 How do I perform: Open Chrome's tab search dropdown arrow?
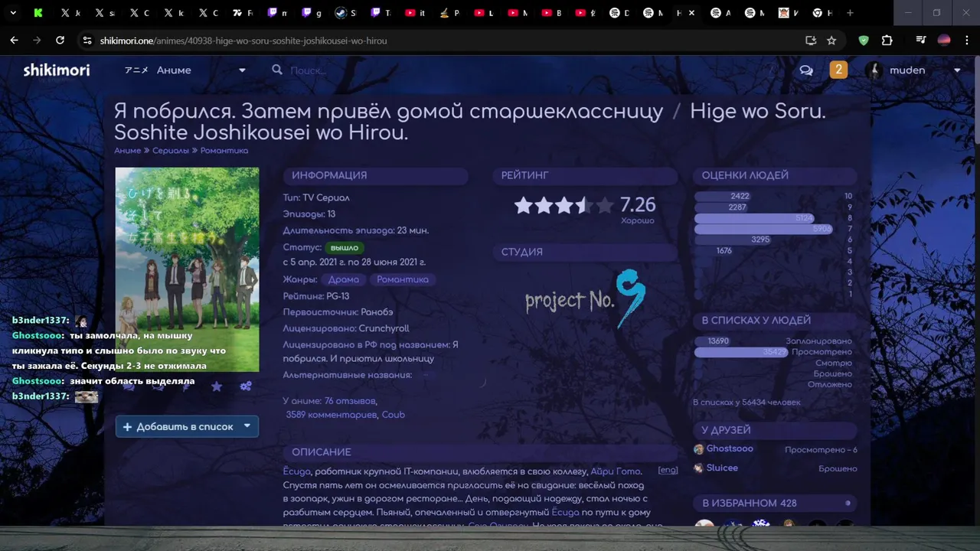12,13
